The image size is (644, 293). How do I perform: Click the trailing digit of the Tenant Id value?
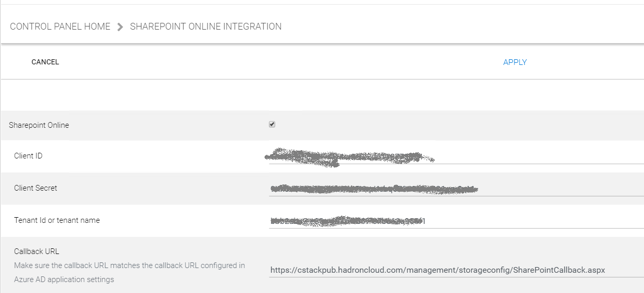pyautogui.click(x=423, y=221)
